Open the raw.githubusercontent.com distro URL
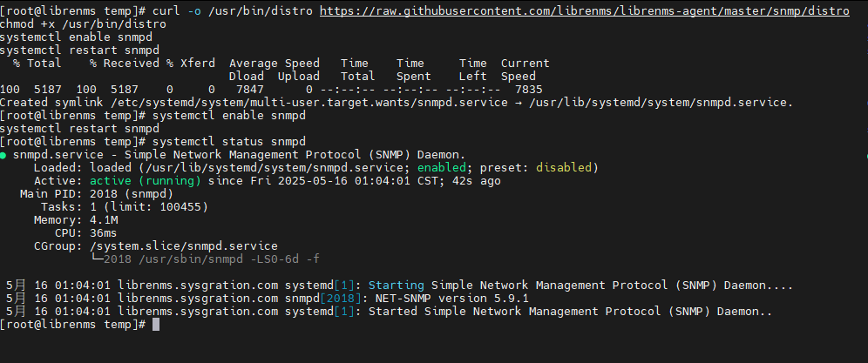The height and width of the screenshot is (363, 868). click(x=585, y=11)
